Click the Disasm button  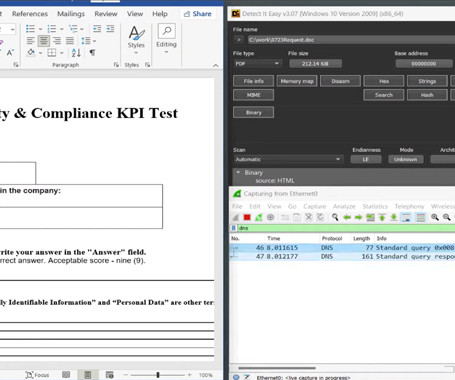pos(340,81)
